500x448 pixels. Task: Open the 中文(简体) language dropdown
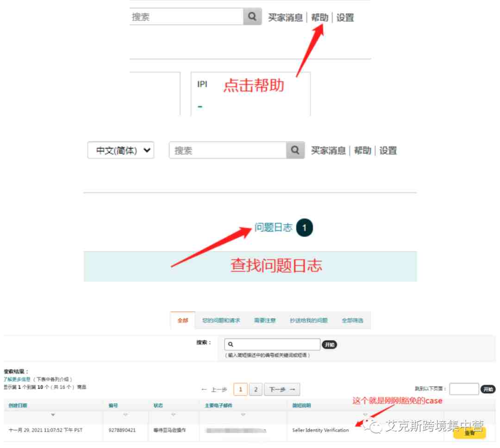tap(121, 150)
